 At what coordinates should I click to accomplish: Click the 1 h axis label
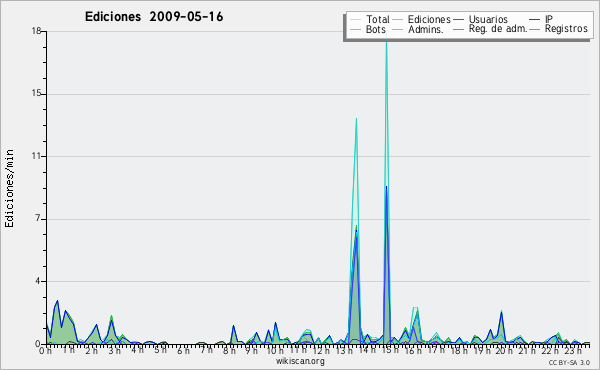(x=68, y=350)
